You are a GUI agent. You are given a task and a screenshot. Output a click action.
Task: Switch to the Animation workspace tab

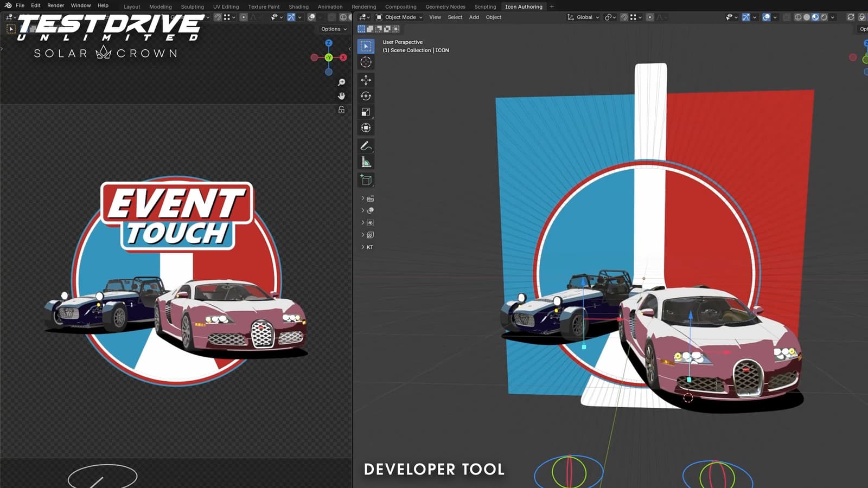pos(330,7)
